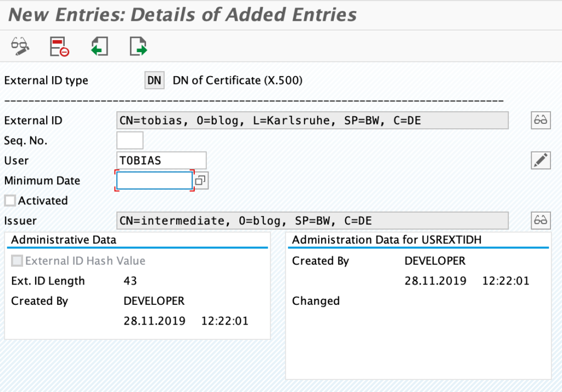Edit the User entry via the pencil icon
Image resolution: width=562 pixels, height=392 pixels.
[x=540, y=160]
